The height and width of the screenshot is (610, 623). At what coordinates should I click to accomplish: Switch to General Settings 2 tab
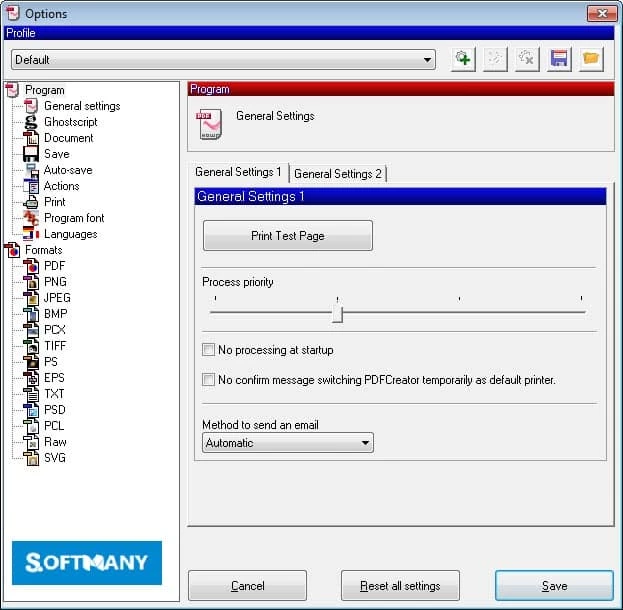tap(338, 174)
